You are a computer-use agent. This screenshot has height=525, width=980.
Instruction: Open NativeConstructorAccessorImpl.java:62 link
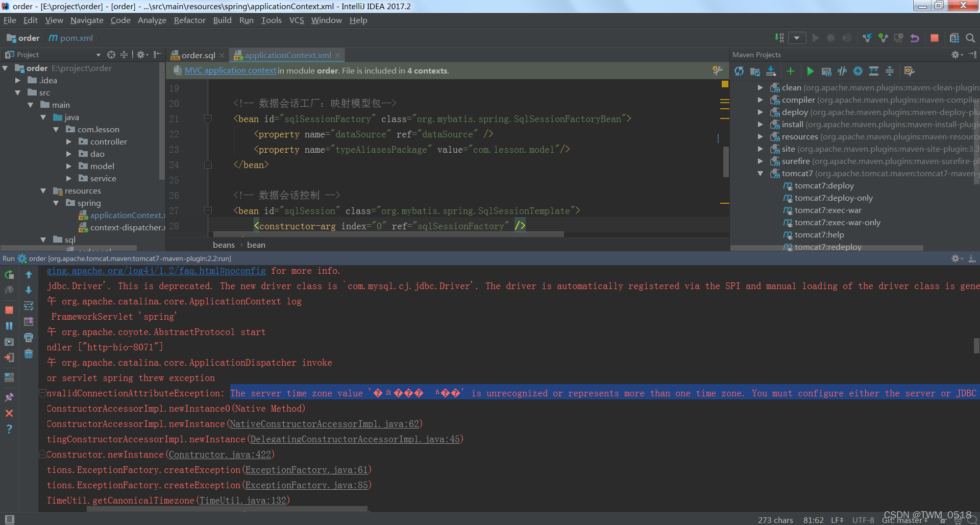click(324, 424)
